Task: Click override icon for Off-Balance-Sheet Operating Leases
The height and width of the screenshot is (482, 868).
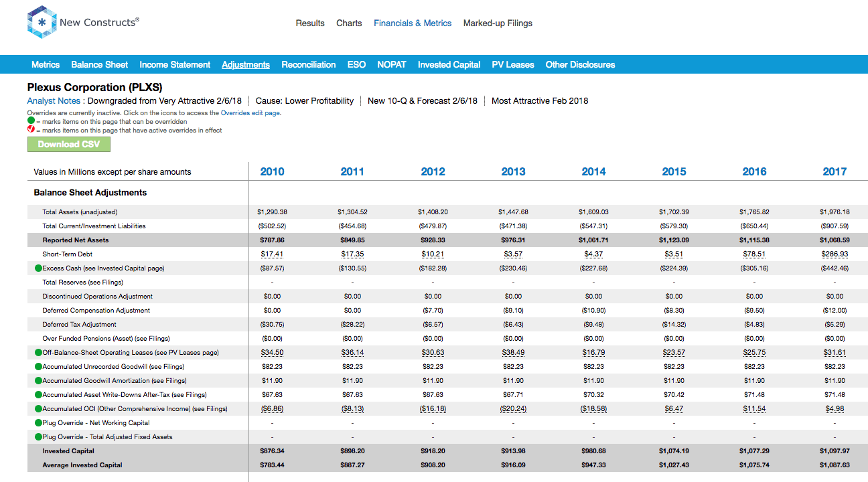Action: click(x=38, y=353)
